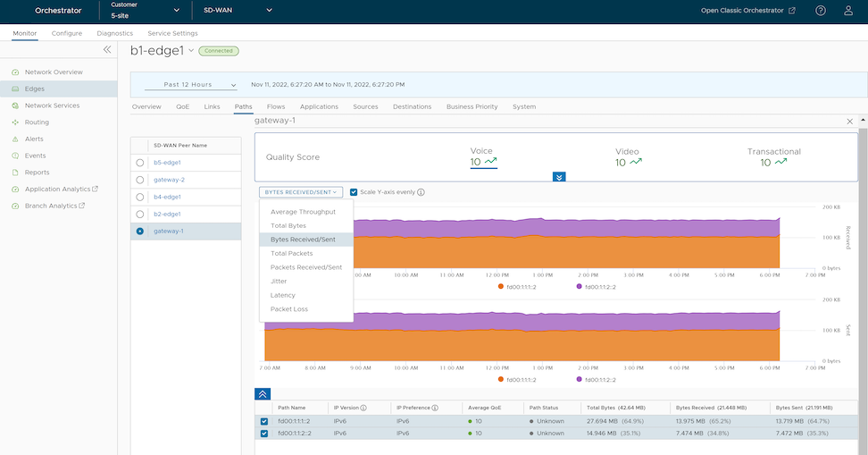This screenshot has width=868, height=455.
Task: Click the IP Version info icon
Action: pos(363,408)
